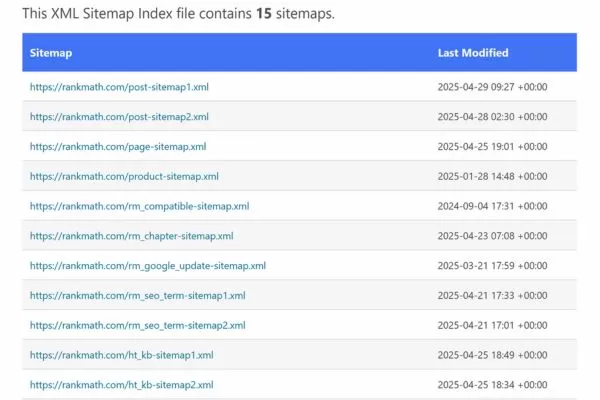This screenshot has height=400, width=600.
Task: Click the Last Modified column header
Action: [x=473, y=53]
